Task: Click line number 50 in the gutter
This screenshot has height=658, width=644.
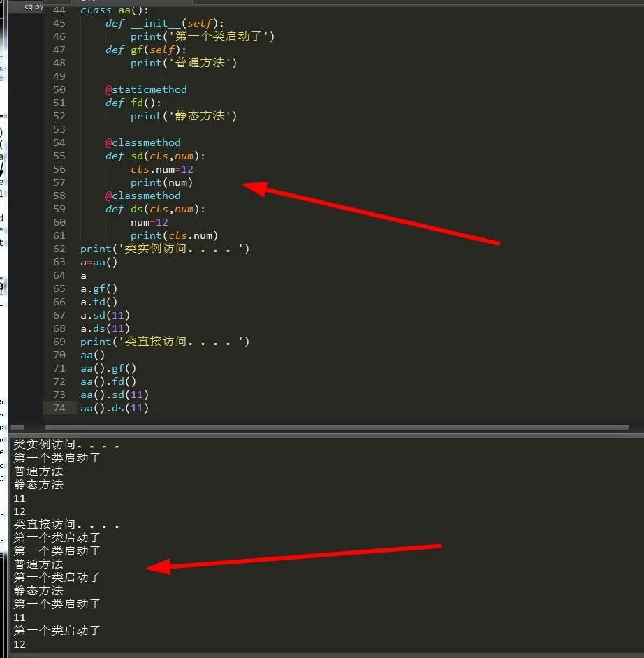Action: pos(59,89)
